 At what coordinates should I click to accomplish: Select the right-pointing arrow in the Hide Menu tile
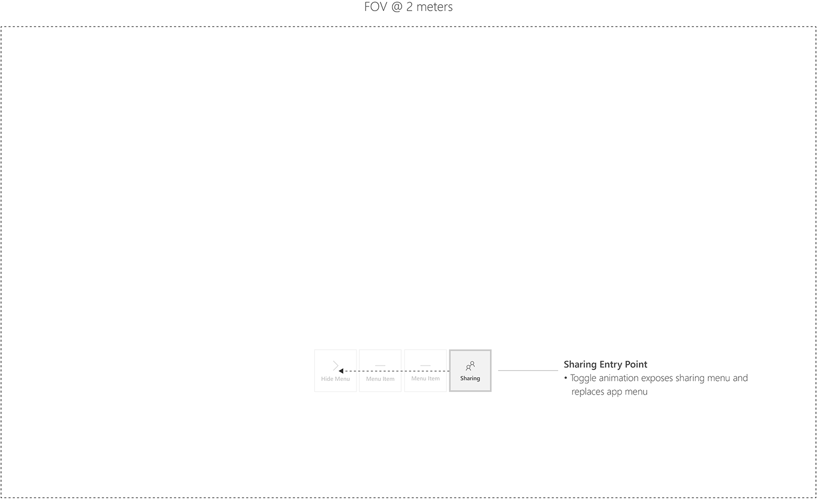tap(335, 364)
